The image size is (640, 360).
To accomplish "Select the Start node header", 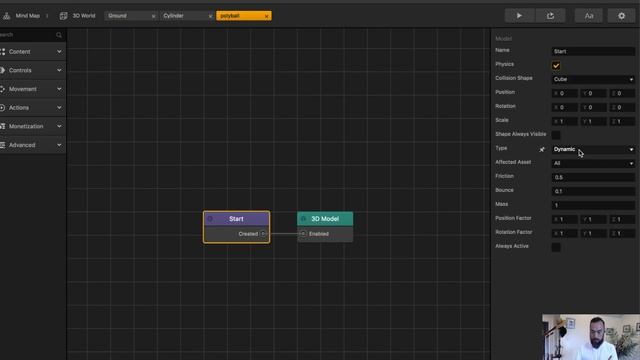I will [236, 219].
